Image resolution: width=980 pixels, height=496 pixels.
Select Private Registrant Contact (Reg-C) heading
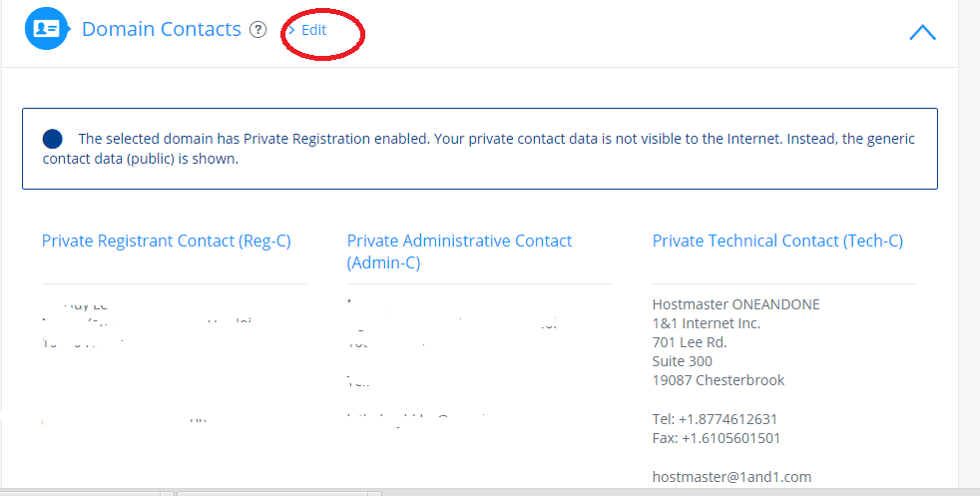(x=167, y=241)
